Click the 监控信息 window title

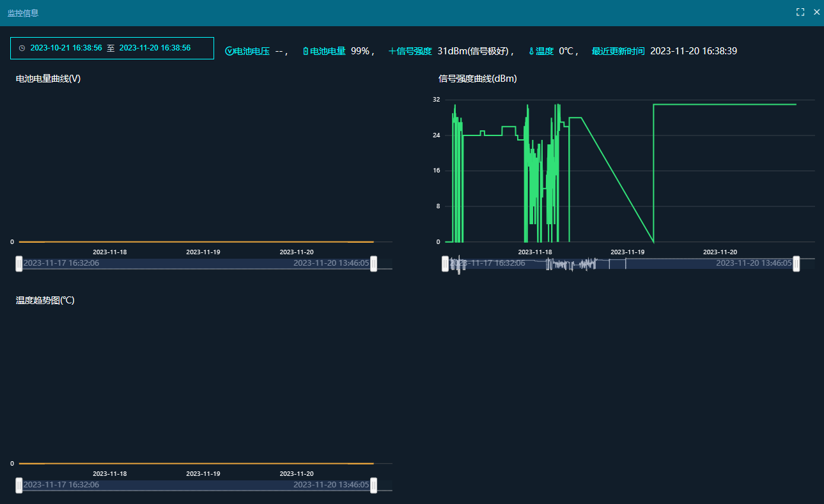click(x=23, y=13)
